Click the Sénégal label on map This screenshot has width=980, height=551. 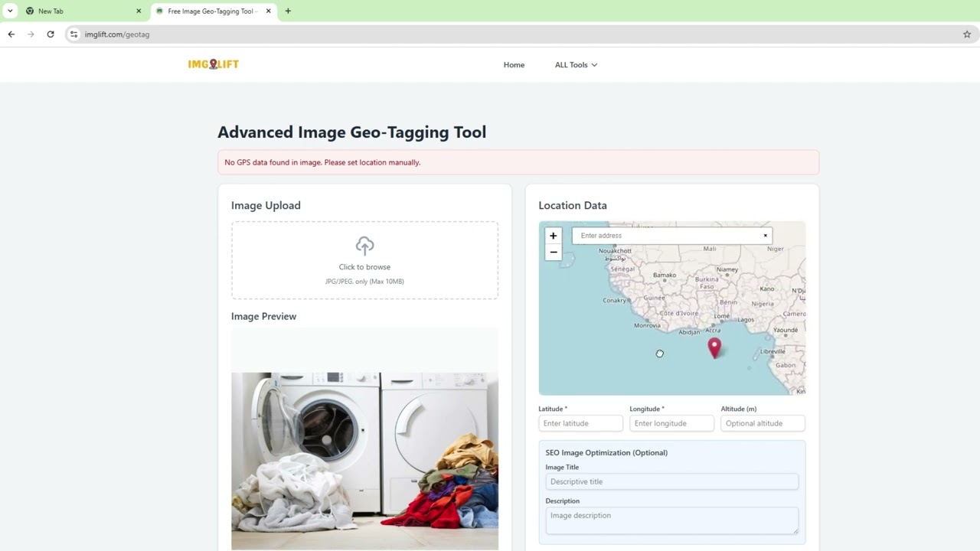tap(622, 269)
